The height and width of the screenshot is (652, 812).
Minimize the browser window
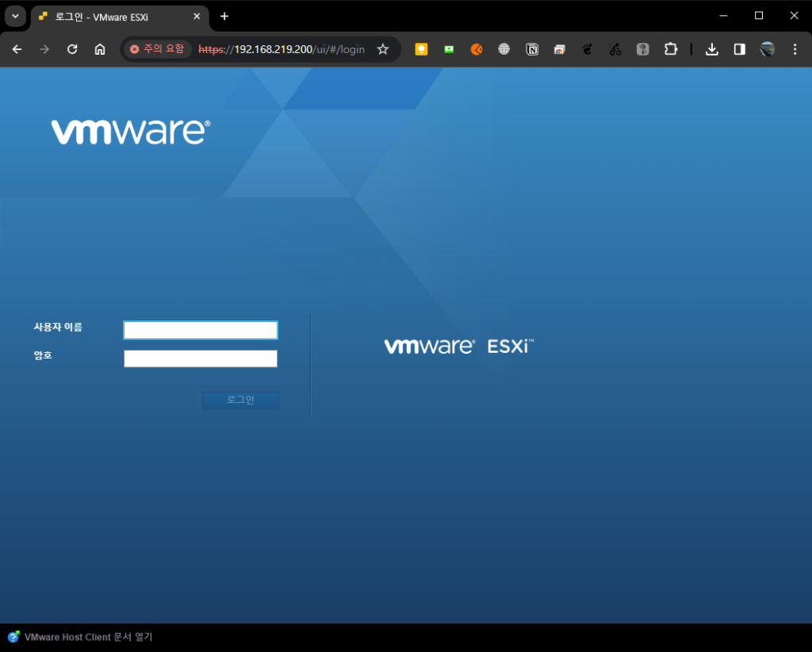click(723, 16)
